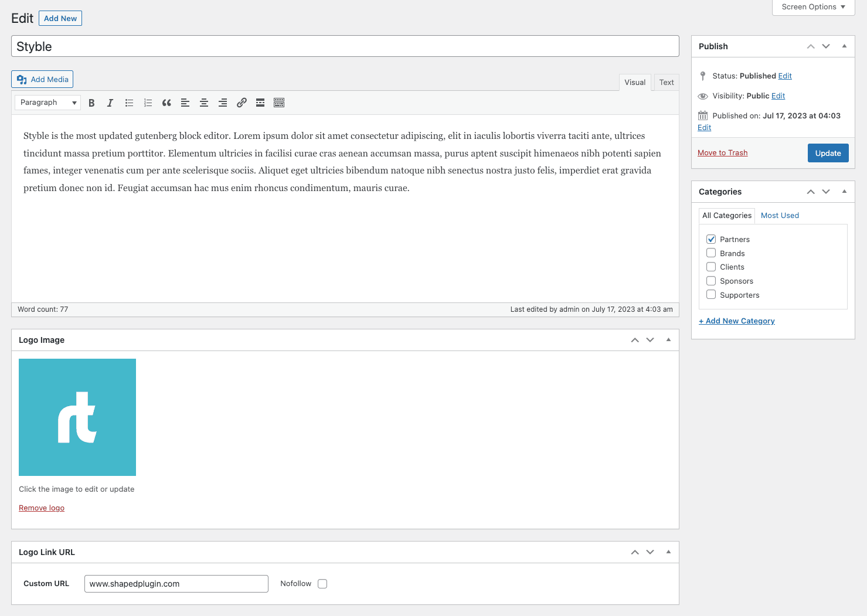The width and height of the screenshot is (867, 616).
Task: Expand Screen Options panel
Action: (813, 7)
